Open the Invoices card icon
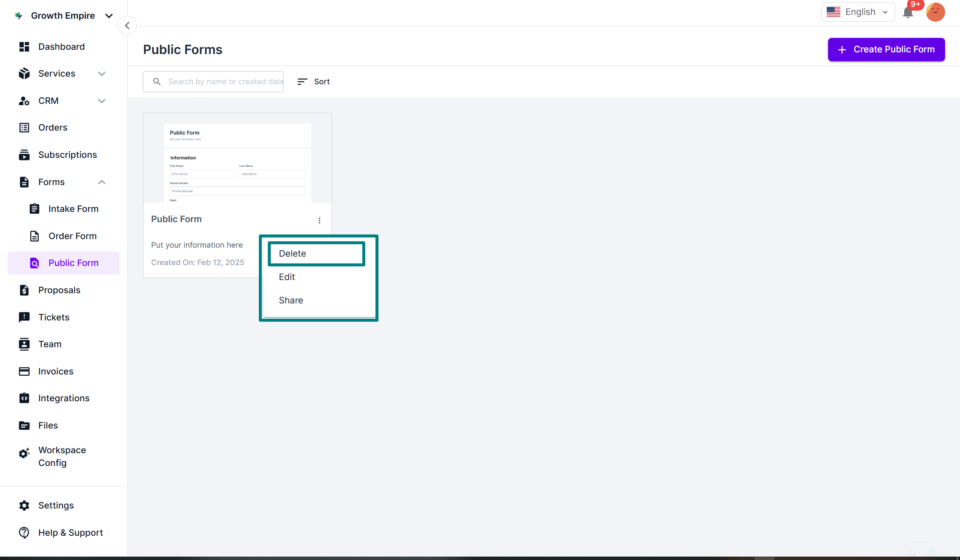The image size is (960, 560). (x=24, y=371)
